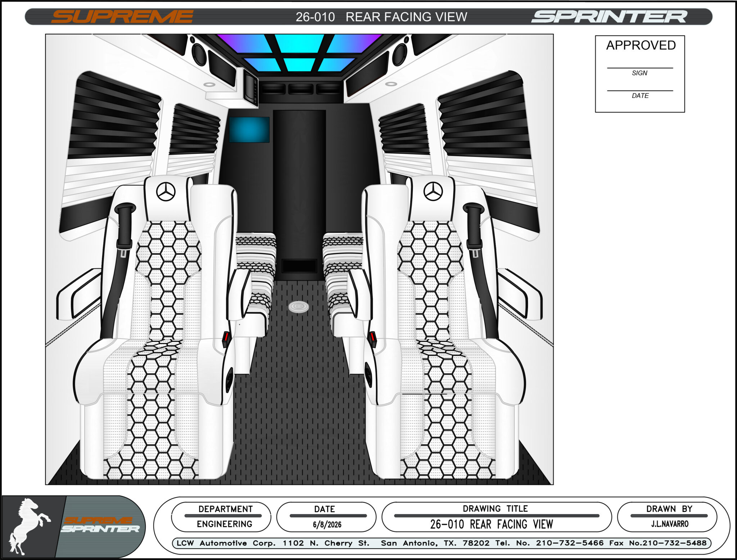Click the J.L.NAVARRO name

[670, 524]
